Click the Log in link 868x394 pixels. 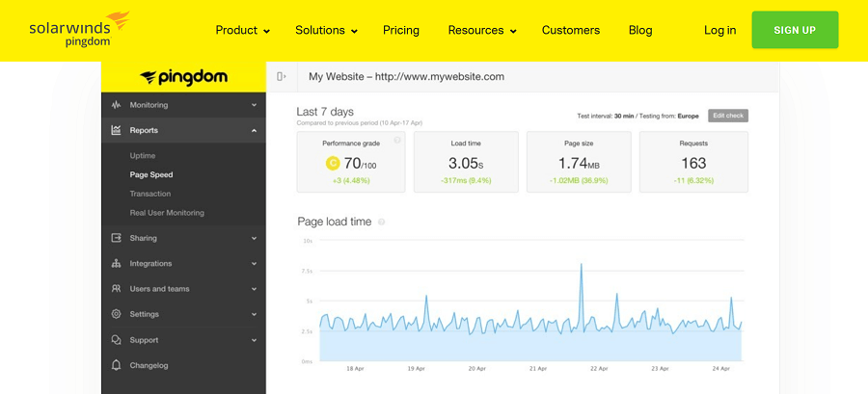pos(720,31)
